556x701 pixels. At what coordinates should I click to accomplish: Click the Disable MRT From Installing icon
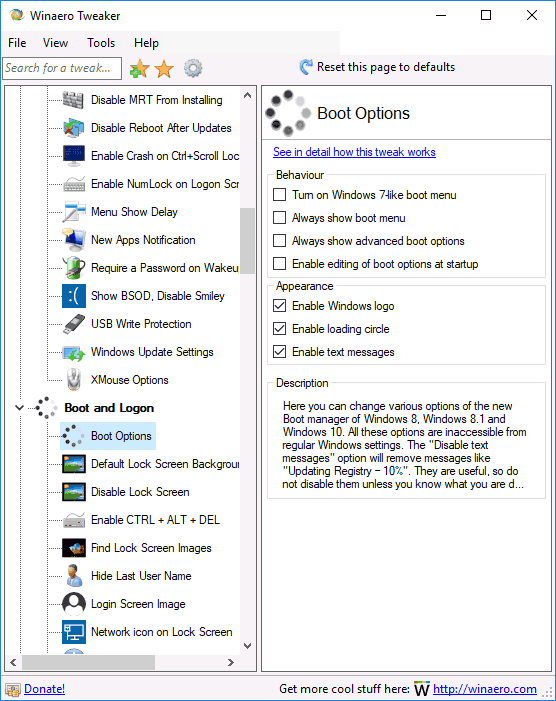73,100
